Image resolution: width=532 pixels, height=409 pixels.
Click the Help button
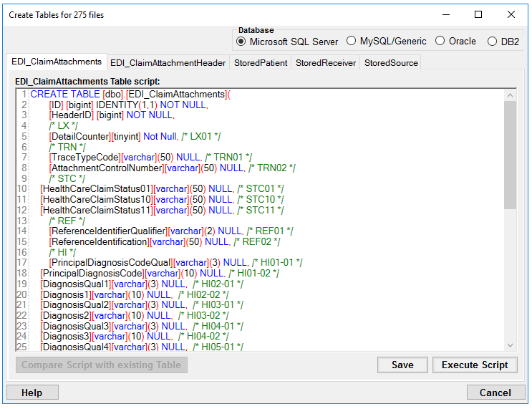point(32,393)
